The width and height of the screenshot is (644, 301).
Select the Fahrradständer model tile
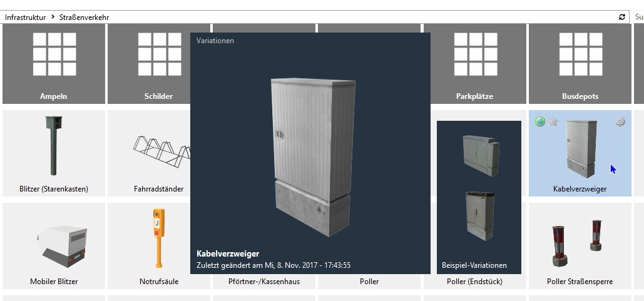click(x=149, y=153)
